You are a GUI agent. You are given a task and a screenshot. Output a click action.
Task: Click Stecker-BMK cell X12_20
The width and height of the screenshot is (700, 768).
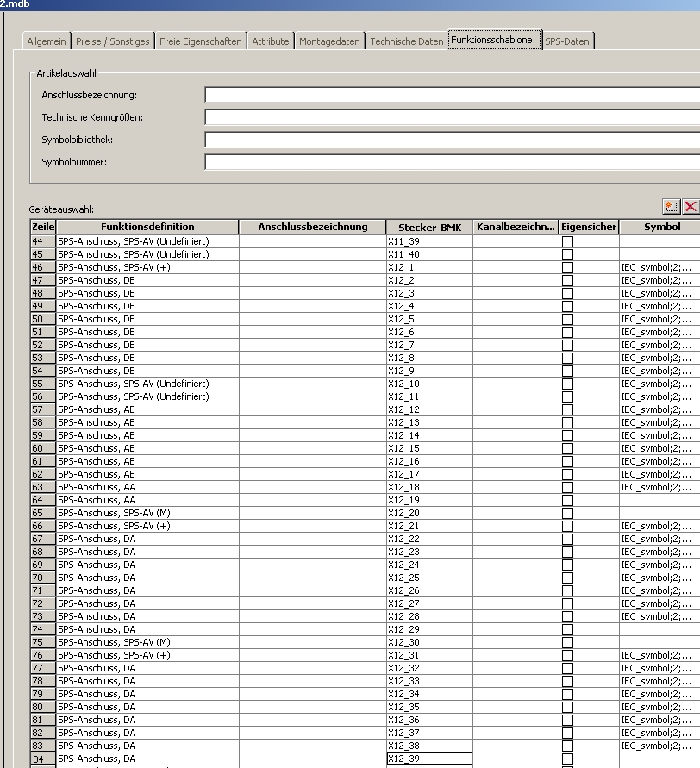pos(429,514)
